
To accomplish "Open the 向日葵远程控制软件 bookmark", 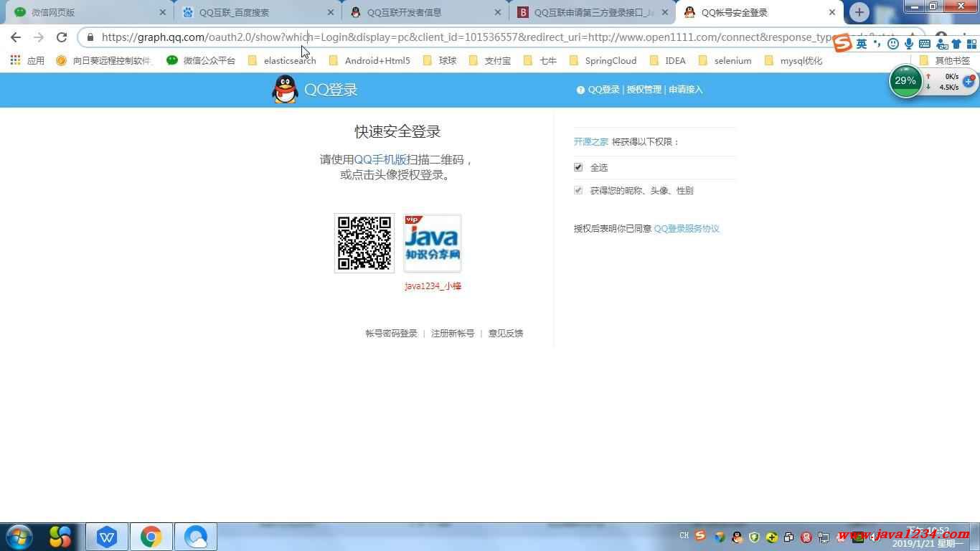I will (104, 61).
